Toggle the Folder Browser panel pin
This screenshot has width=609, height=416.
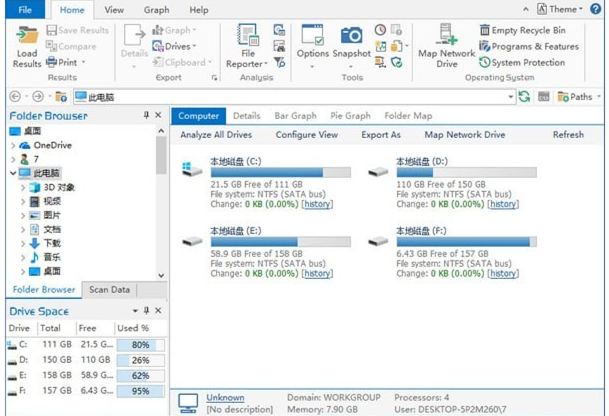coord(147,116)
